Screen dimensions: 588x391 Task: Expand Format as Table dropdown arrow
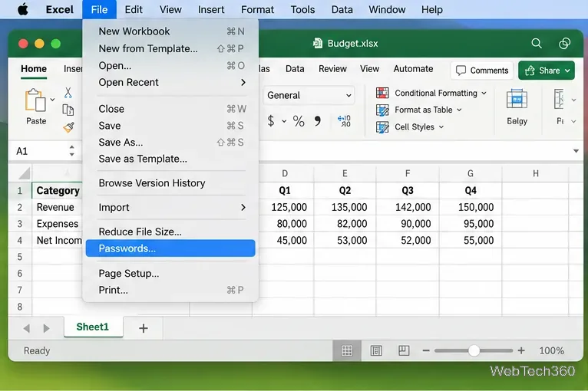459,110
